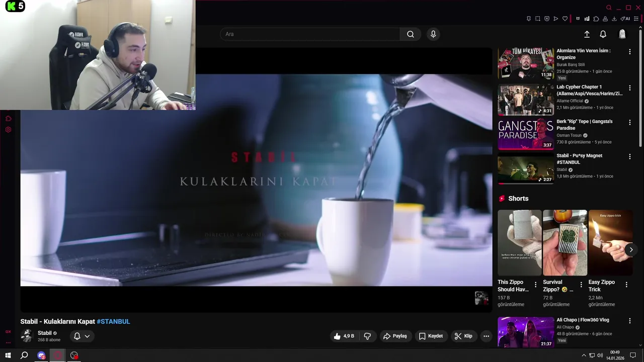Viewport: 644px width, 362px height.
Task: Open the YouTube notifications bell
Action: tap(603, 34)
